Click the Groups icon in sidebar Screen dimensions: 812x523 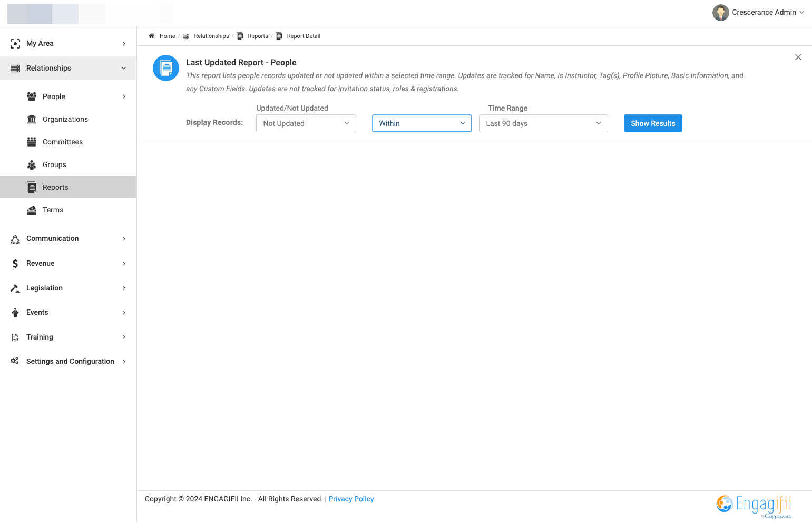[x=32, y=165]
